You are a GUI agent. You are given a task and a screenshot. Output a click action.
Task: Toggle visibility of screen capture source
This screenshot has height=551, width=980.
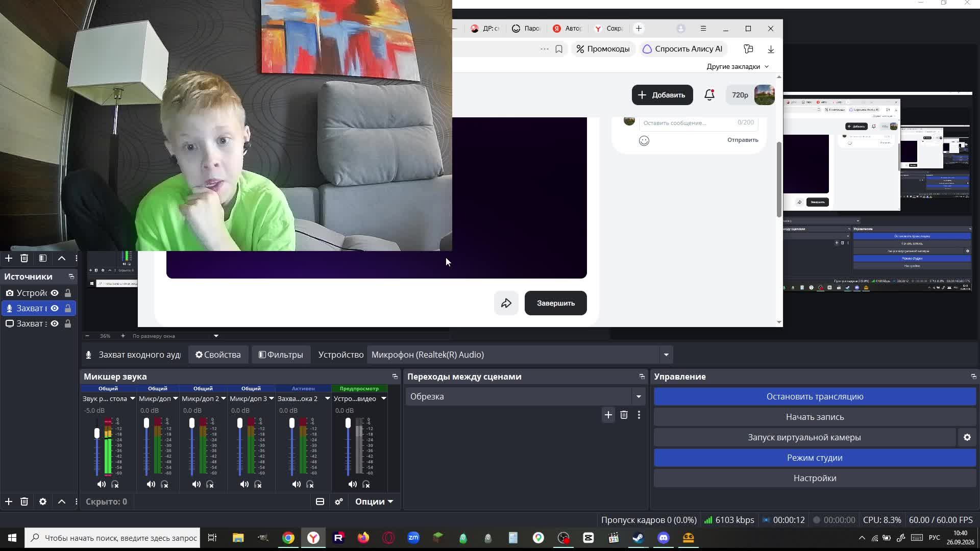point(55,323)
